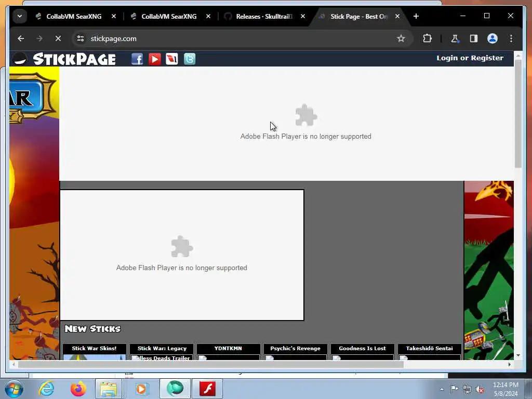
Task: Open the Stick War Skins! entry
Action: [x=95, y=352]
